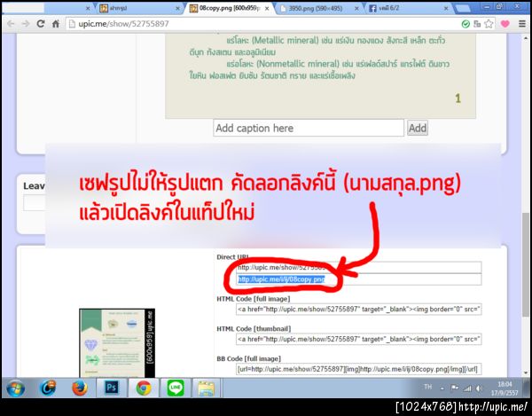Click the Add caption here field
Screen dimensions: 532x416
pos(309,128)
